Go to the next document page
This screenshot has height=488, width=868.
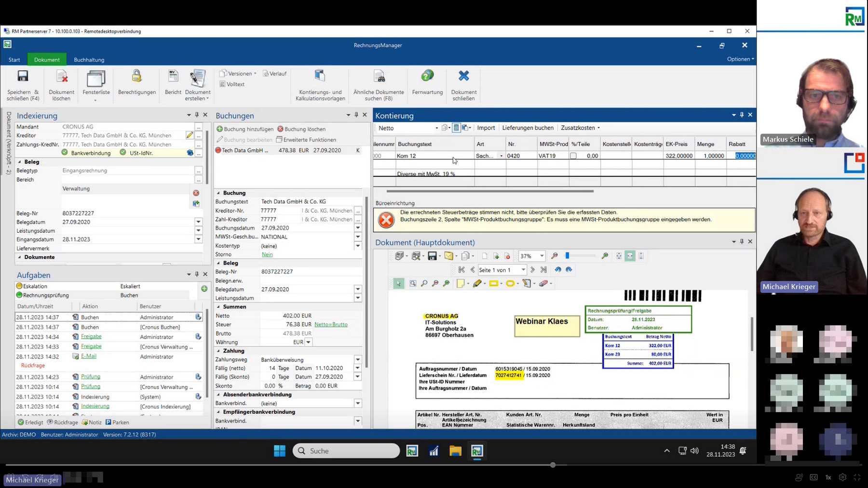pyautogui.click(x=532, y=270)
